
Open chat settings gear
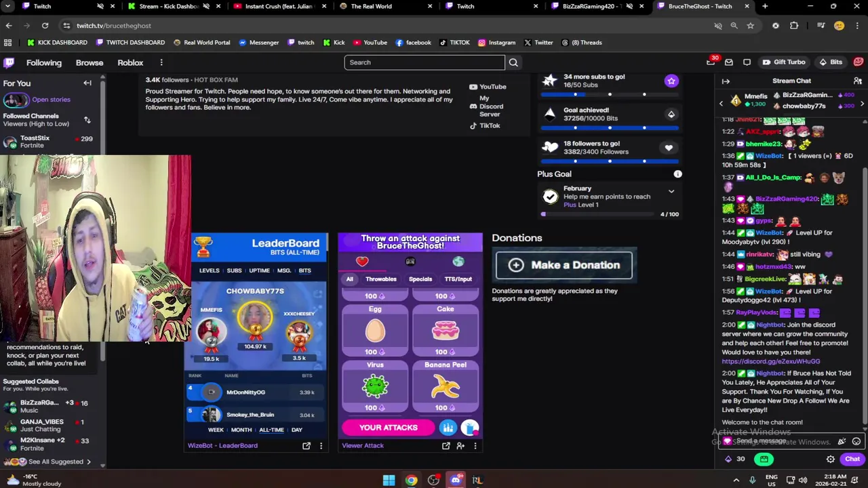[831, 459]
